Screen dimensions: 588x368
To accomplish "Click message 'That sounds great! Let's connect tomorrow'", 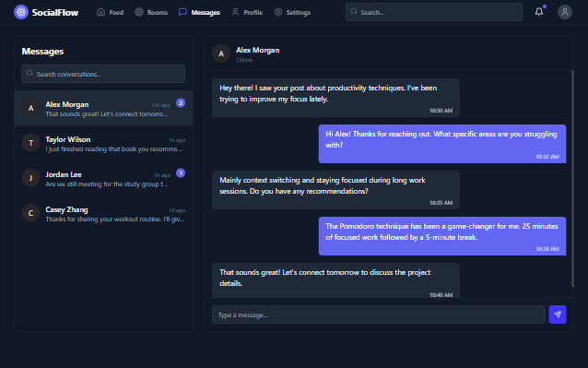I will (x=335, y=280).
